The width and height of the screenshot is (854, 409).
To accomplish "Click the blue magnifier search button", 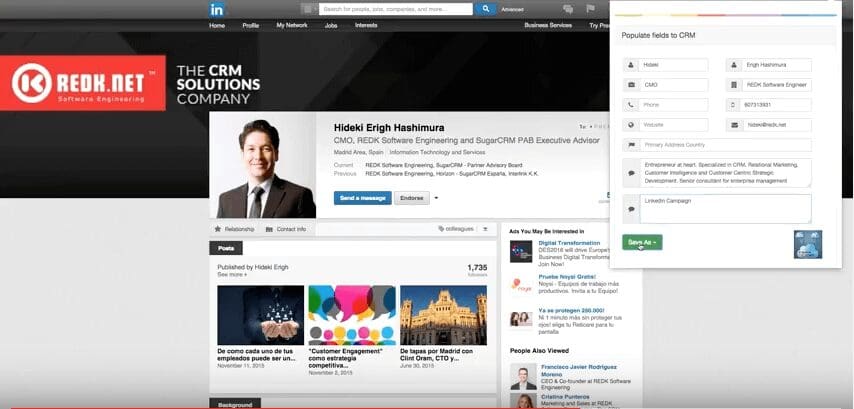I will pos(485,9).
